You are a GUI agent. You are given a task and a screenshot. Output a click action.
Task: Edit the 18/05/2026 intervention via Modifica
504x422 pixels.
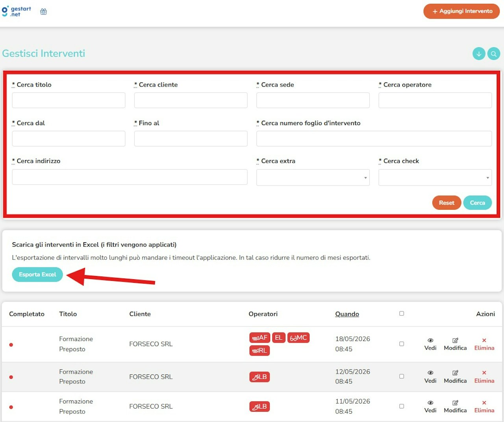click(x=455, y=344)
